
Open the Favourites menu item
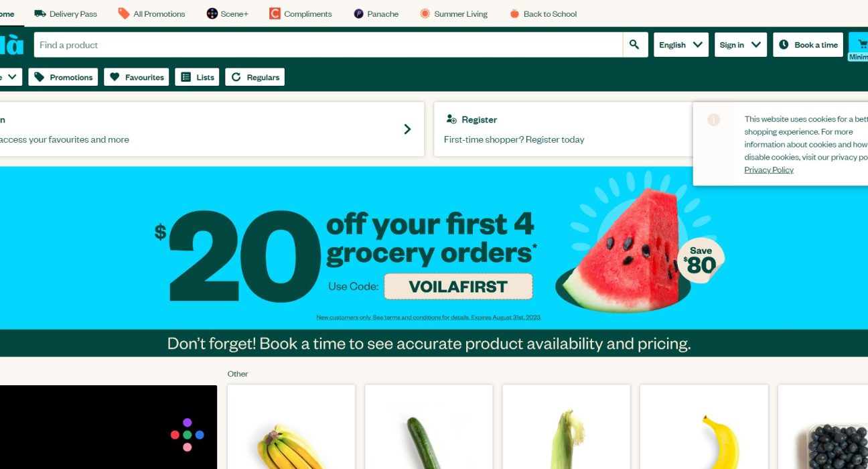[x=137, y=77]
